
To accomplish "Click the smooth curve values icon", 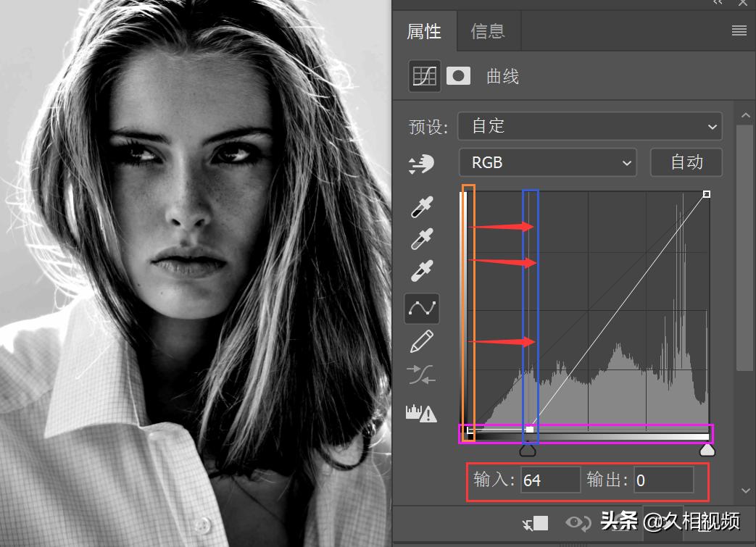I will tap(421, 374).
